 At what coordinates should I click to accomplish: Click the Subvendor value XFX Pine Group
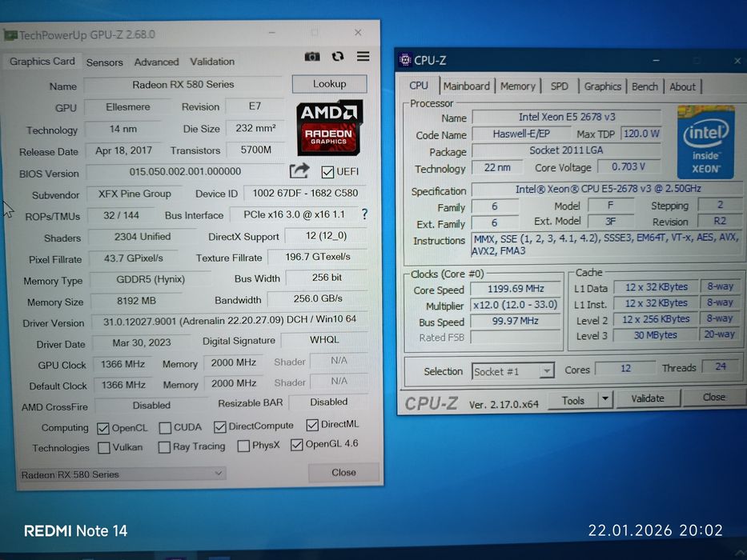tap(135, 194)
